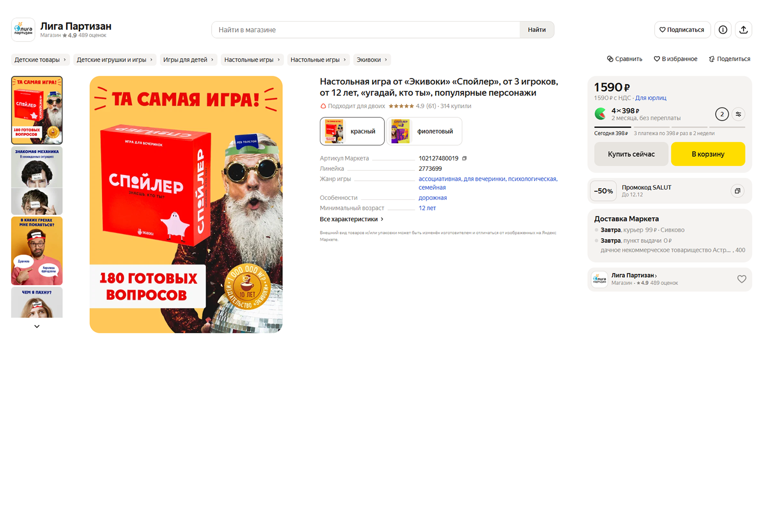The height and width of the screenshot is (532, 762).
Task: Open the семейная genre link
Action: coord(432,187)
